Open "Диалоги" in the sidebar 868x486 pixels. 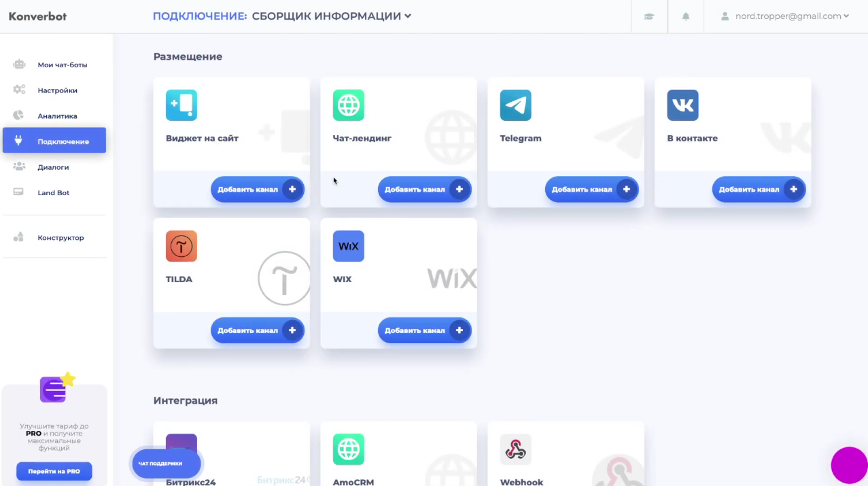[x=54, y=167]
